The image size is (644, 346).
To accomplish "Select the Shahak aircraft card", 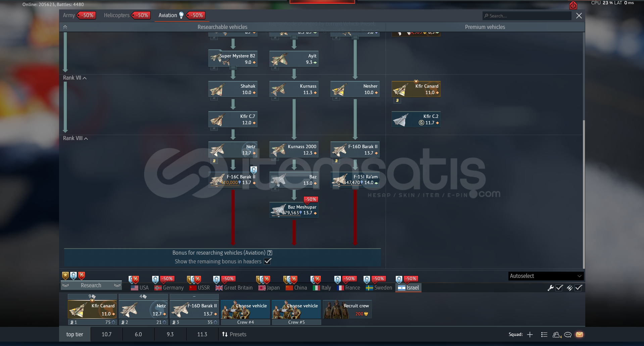I will 233,89.
